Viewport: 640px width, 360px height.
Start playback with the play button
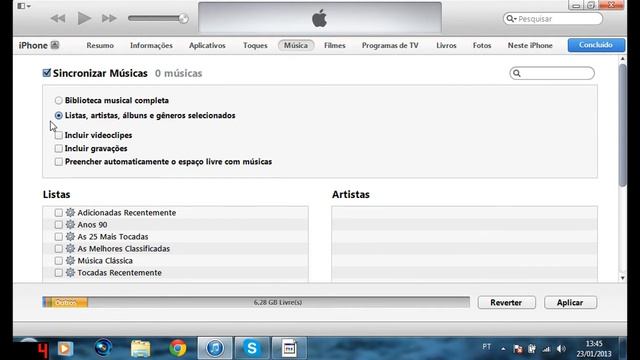pos(84,18)
